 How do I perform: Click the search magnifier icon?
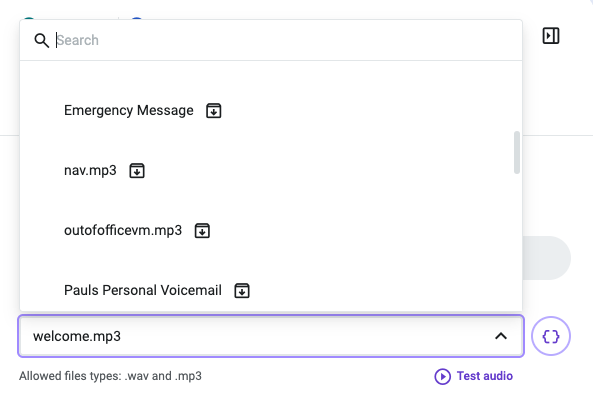42,40
